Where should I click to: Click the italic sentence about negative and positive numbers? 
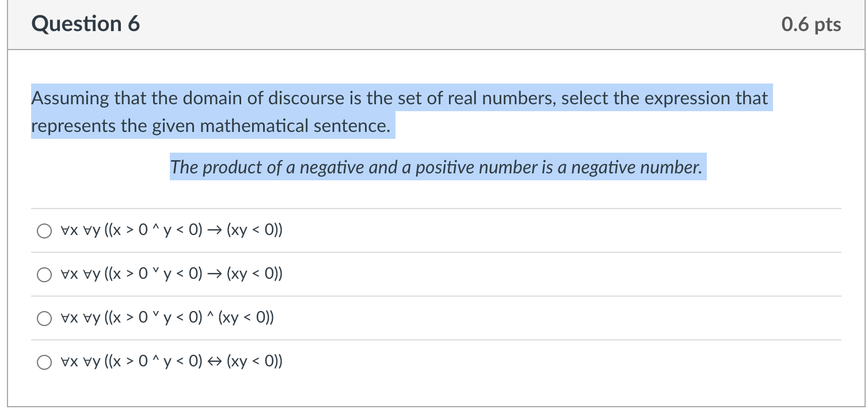[x=436, y=167]
